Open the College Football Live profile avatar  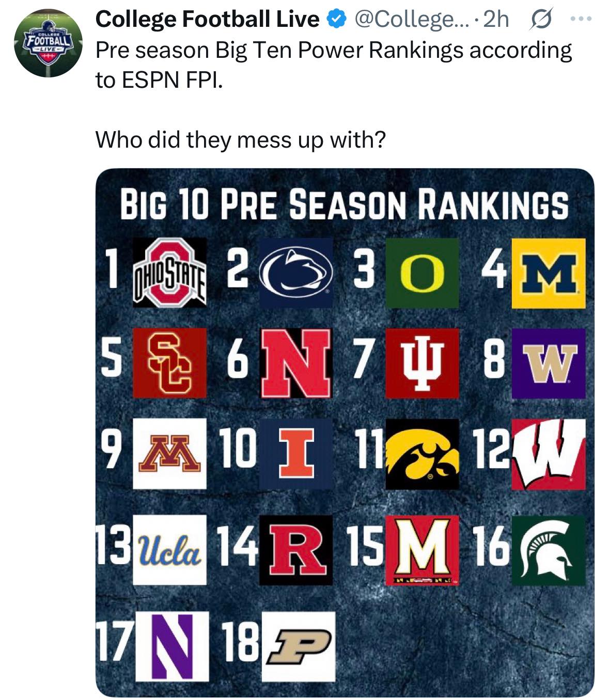click(49, 43)
